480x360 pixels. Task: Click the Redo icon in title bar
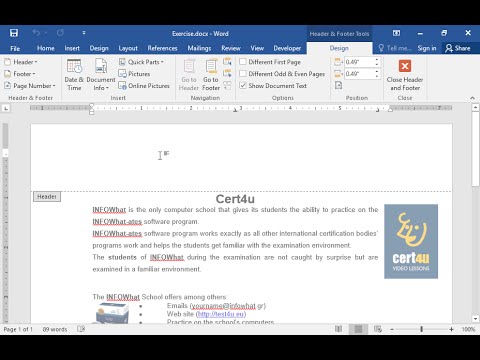(x=60, y=33)
